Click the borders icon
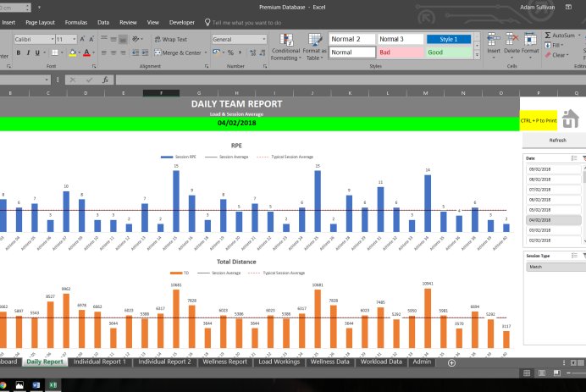 coord(55,53)
